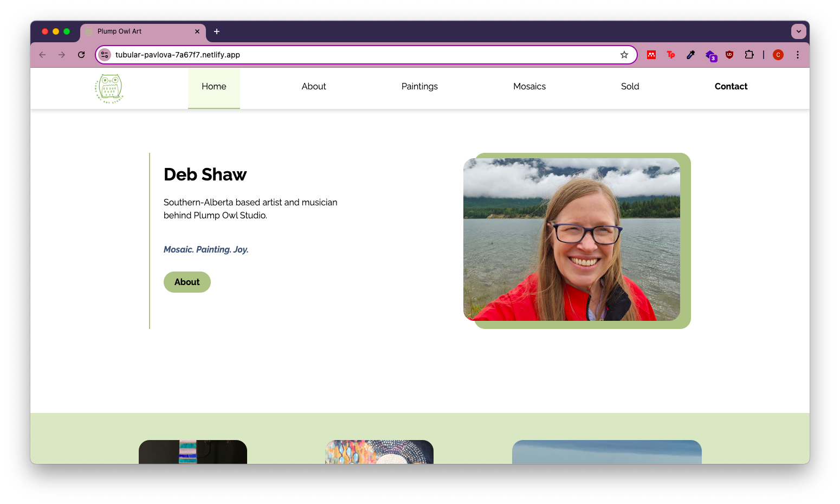Open the red Mendeley extension icon

pos(651,55)
